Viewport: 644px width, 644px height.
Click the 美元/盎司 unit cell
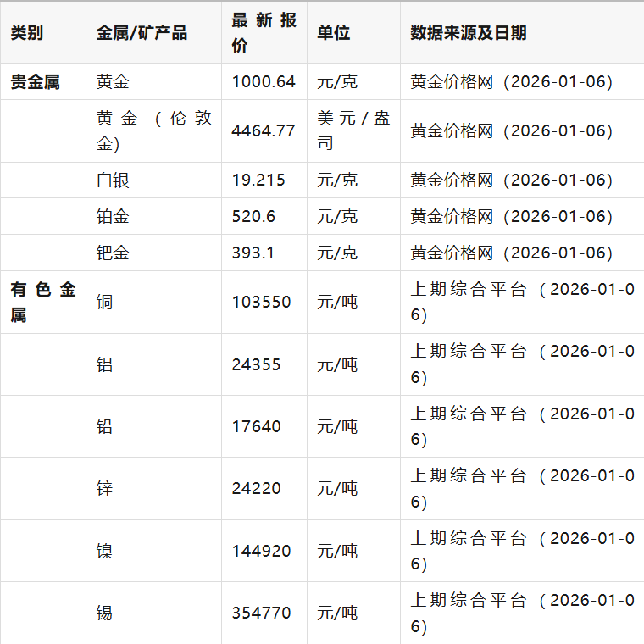point(353,130)
